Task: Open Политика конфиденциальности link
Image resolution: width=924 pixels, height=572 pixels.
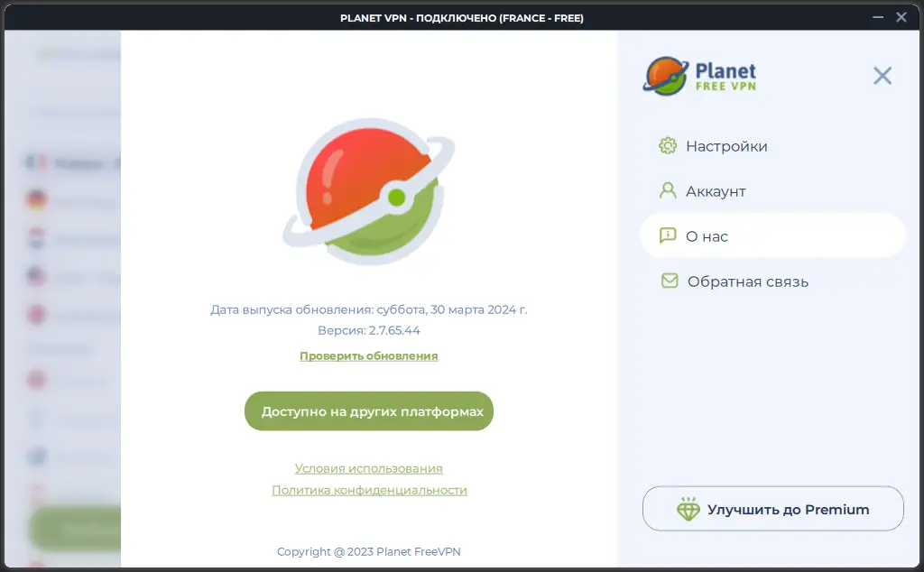Action: coord(369,490)
